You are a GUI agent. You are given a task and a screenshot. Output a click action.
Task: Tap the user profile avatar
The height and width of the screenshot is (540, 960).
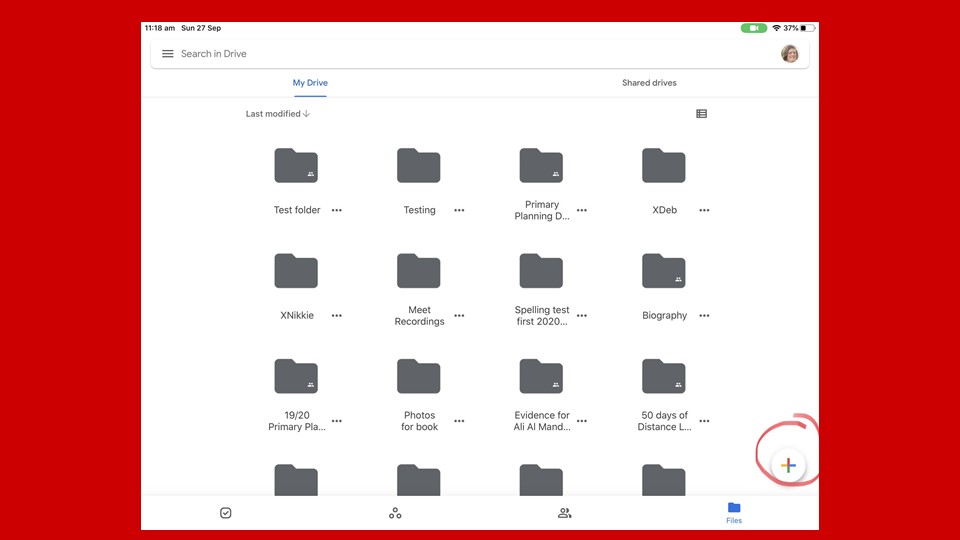790,54
